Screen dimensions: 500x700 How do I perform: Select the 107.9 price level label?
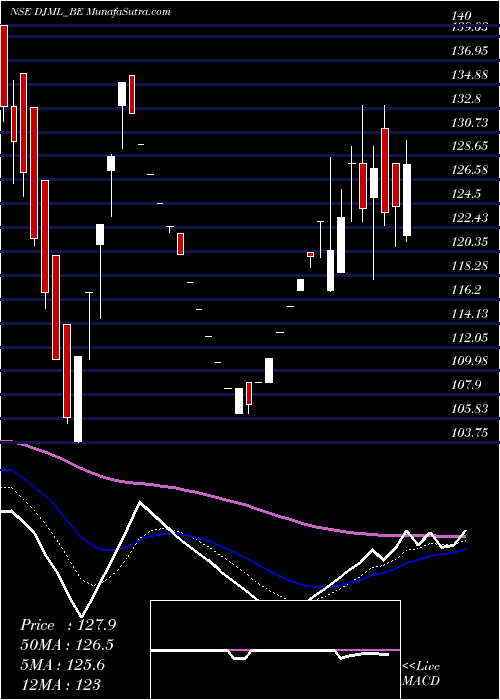pos(467,385)
